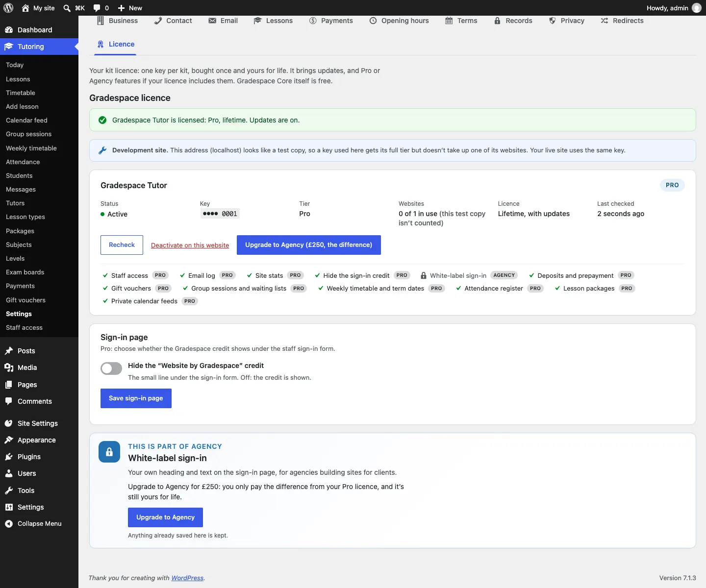Click the Media icon in sidebar
The height and width of the screenshot is (588, 706).
point(9,367)
